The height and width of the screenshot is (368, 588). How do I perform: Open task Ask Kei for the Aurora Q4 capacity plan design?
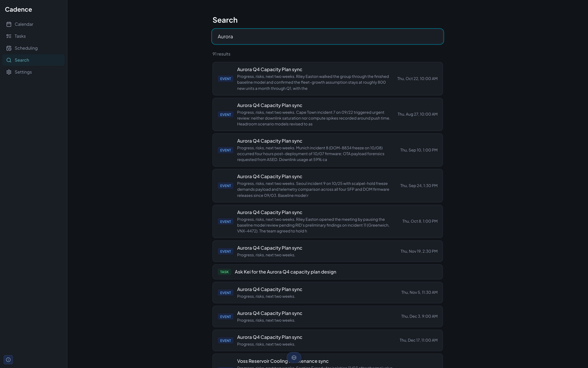point(327,272)
